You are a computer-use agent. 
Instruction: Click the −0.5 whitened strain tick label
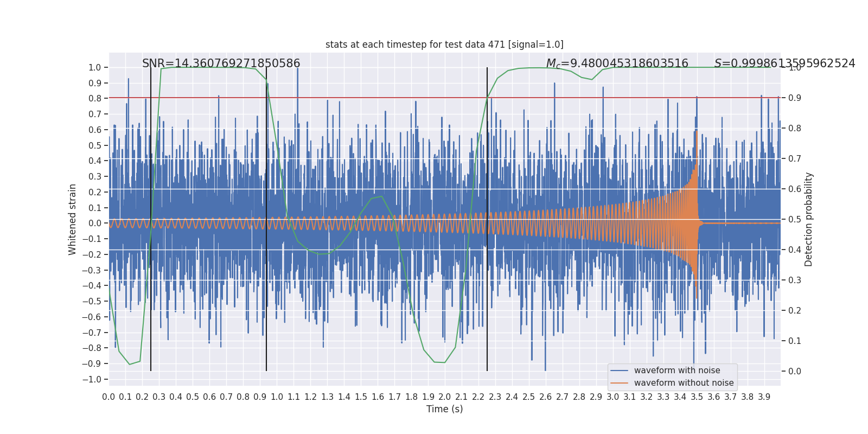pyautogui.click(x=92, y=301)
